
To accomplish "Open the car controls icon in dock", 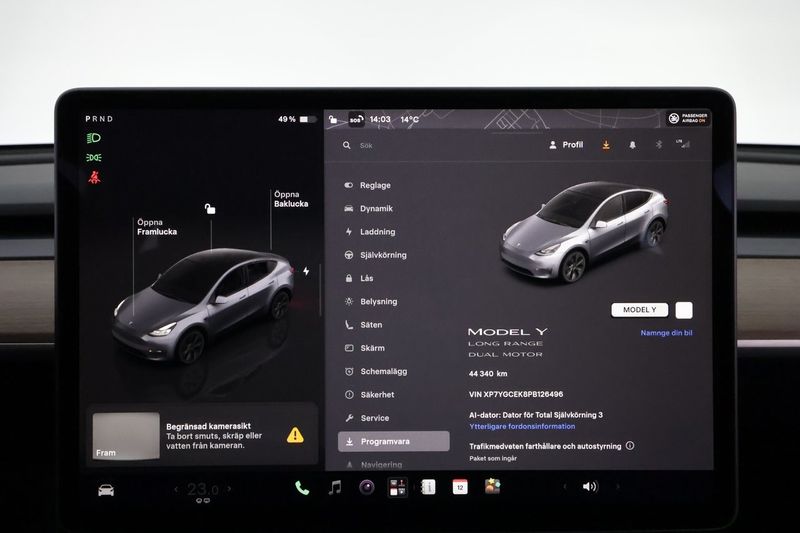I will [106, 490].
